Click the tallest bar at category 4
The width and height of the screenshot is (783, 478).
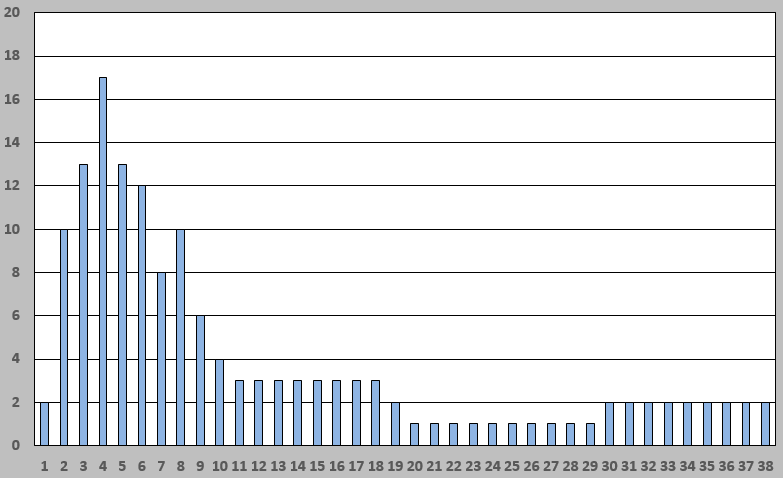[x=103, y=261]
